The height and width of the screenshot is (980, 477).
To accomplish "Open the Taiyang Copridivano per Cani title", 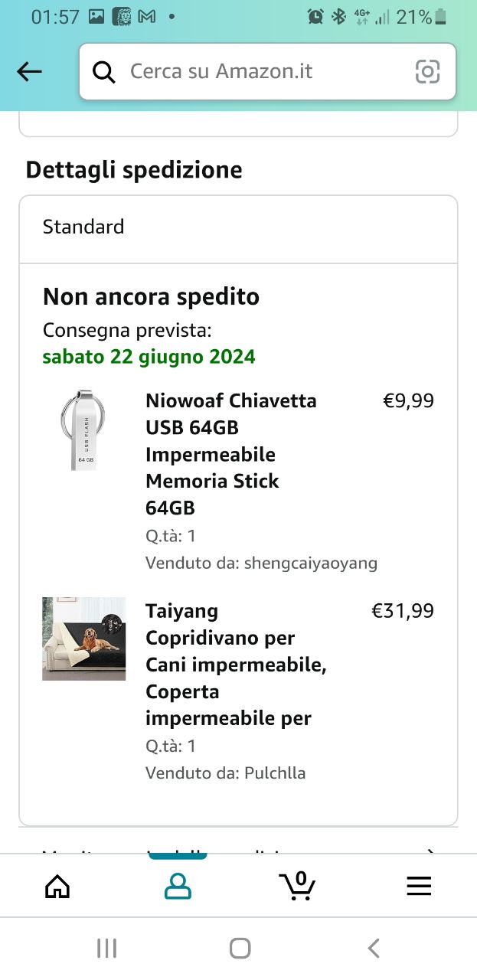I will (x=236, y=665).
